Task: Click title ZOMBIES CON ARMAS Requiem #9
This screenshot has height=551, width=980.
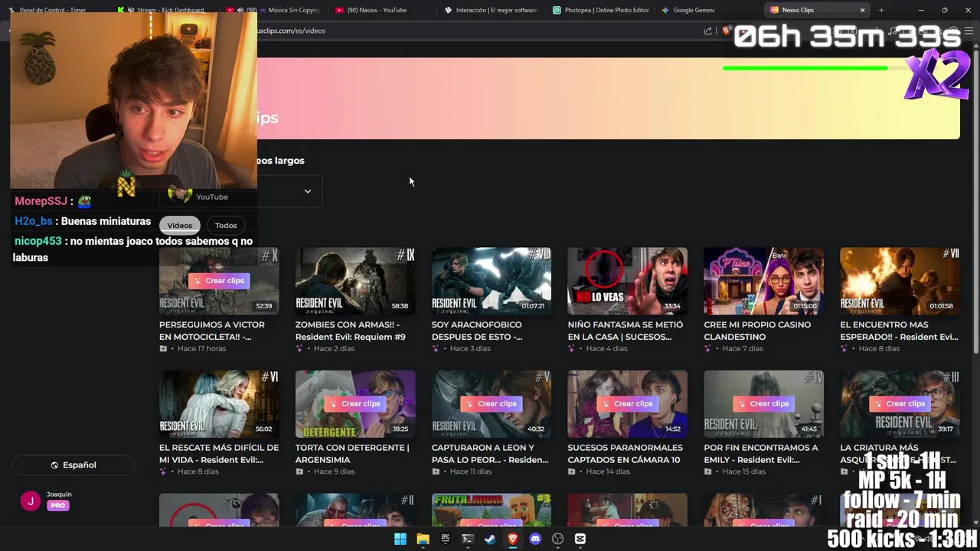Action: point(351,331)
